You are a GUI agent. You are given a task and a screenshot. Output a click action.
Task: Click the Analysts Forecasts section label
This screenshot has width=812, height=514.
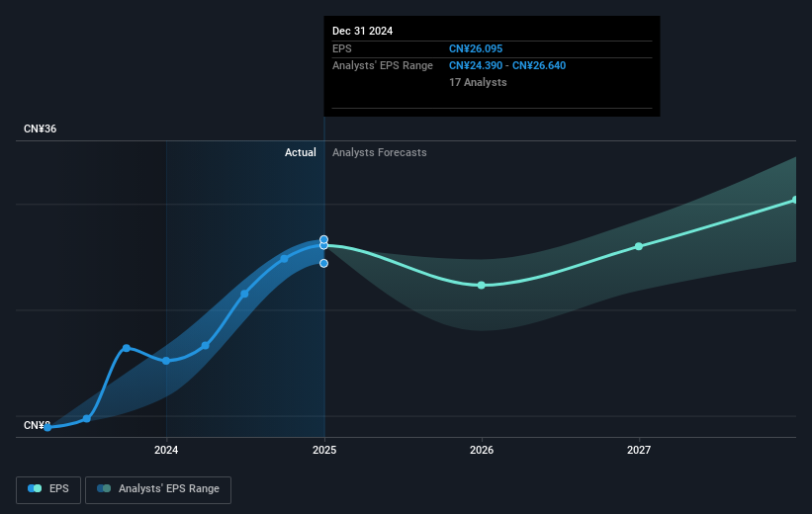pyautogui.click(x=380, y=152)
